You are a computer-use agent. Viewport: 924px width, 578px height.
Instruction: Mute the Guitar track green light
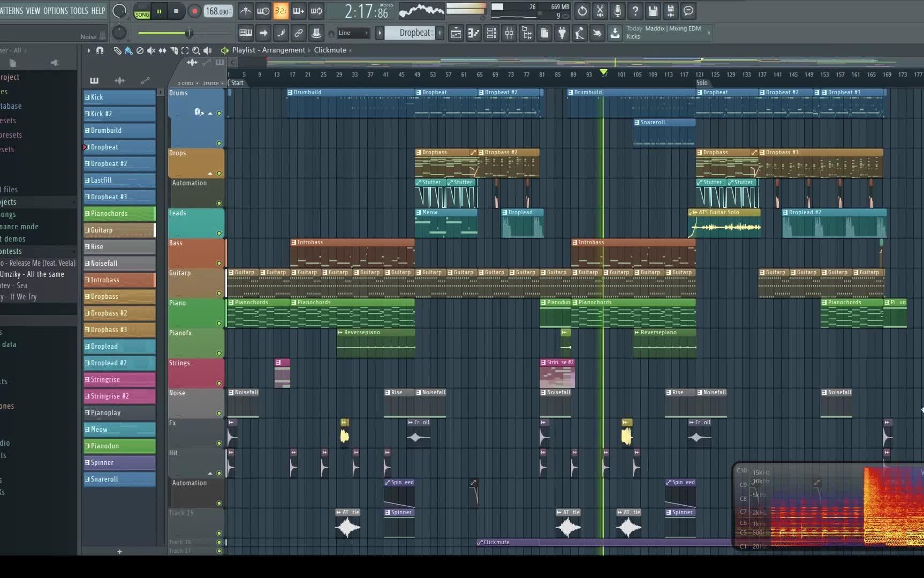point(219,294)
